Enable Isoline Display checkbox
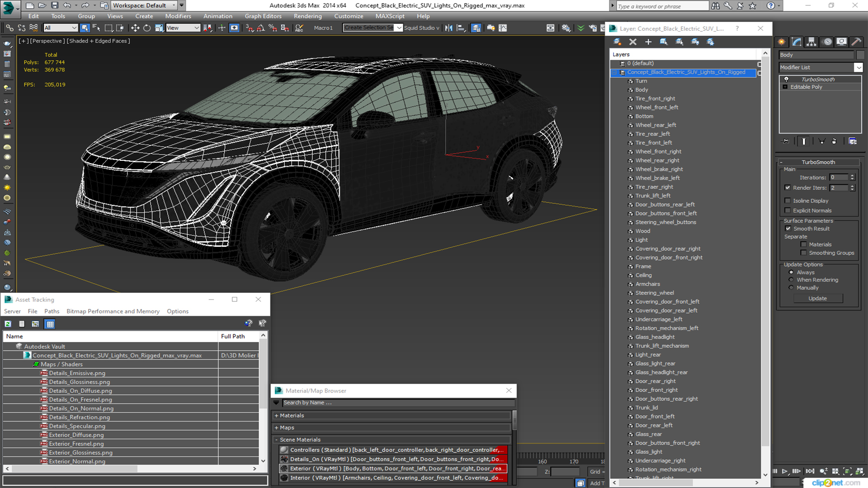This screenshot has width=868, height=488. [x=788, y=201]
